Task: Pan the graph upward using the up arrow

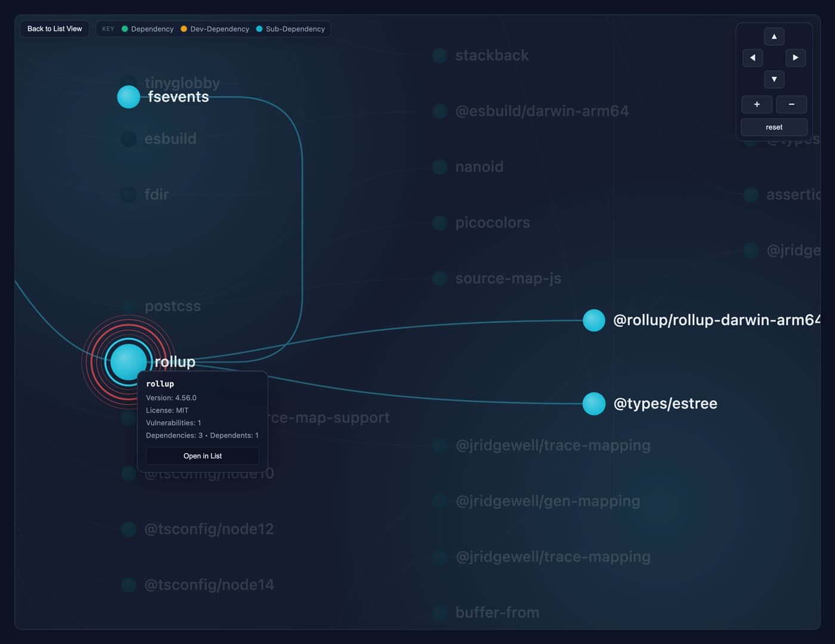Action: tap(774, 36)
